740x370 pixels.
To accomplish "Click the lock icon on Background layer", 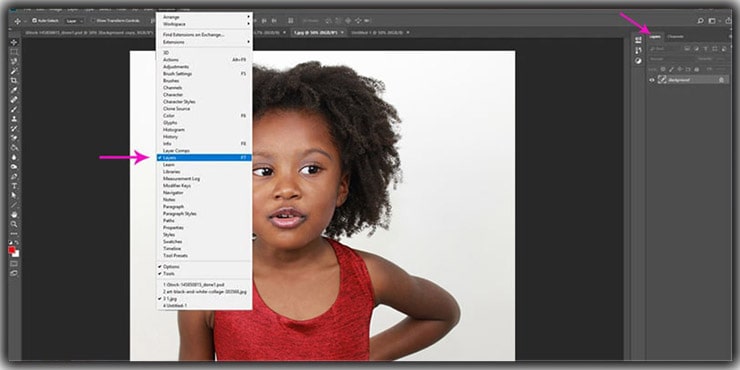I will pos(722,80).
